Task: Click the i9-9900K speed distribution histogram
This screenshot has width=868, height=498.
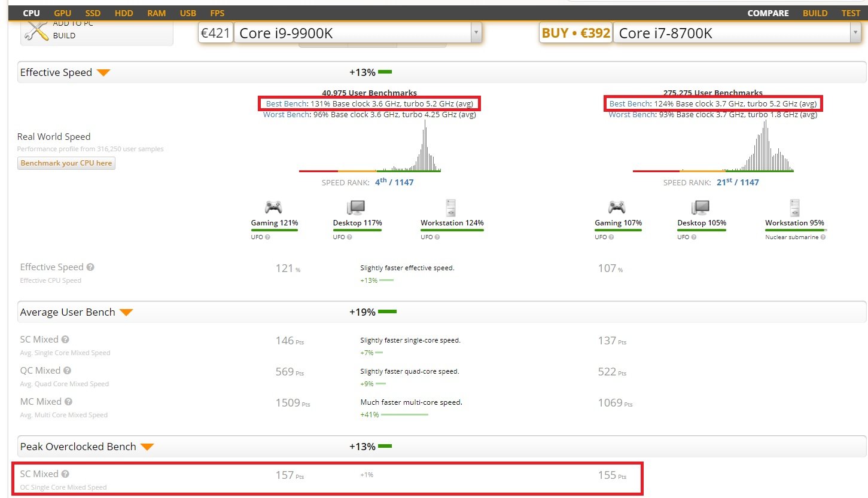Action: (370, 146)
